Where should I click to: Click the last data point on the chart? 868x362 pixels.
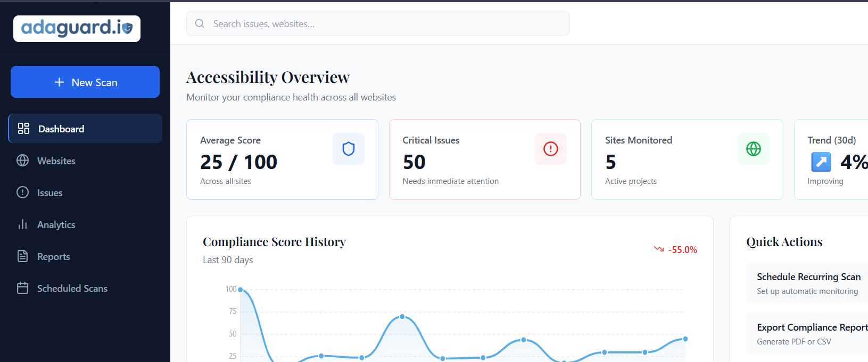(685, 339)
